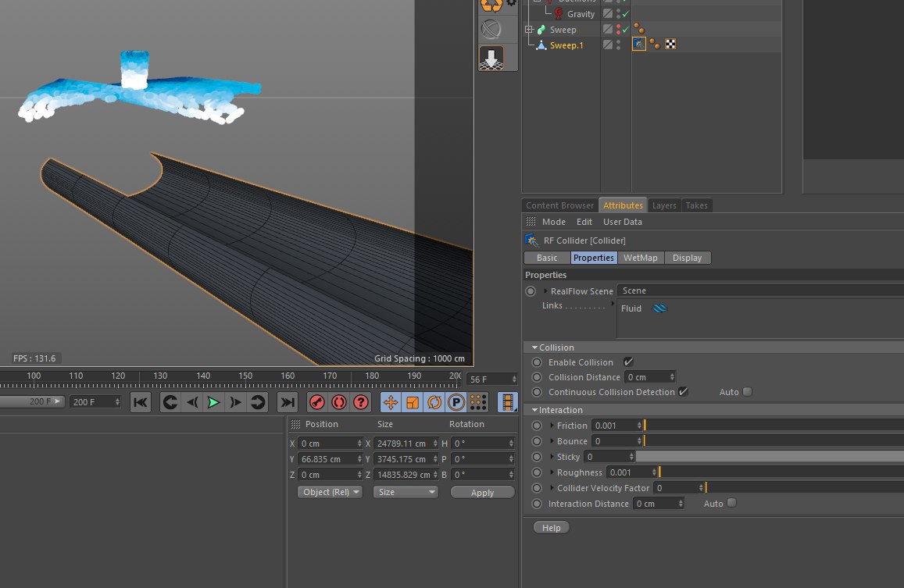The width and height of the screenshot is (904, 588).
Task: Enable Auto checkbox for Interaction Distance
Action: pyautogui.click(x=731, y=503)
